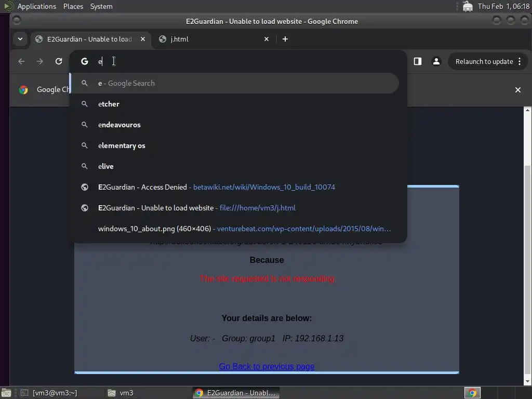Viewport: 532px width, 399px height.
Task: Switch to the j.html tab
Action: pos(214,39)
